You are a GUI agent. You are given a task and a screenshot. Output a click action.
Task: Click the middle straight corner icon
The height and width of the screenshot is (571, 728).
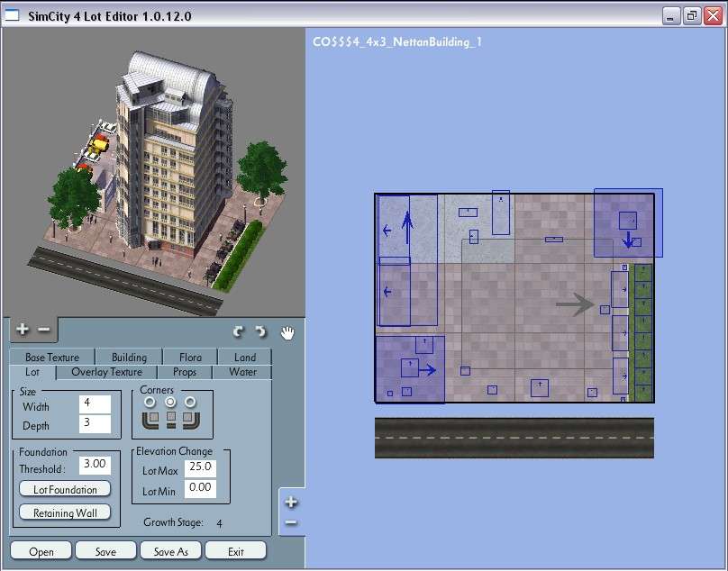[171, 420]
